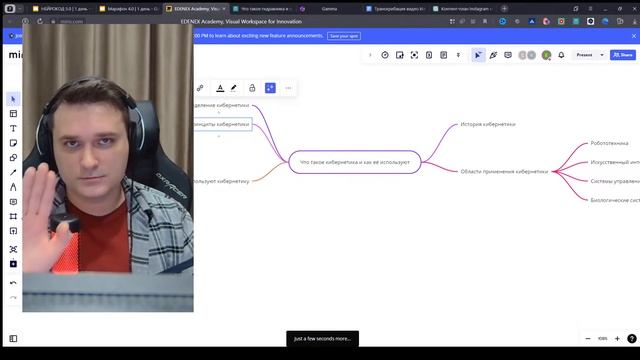The height and width of the screenshot is (360, 640).
Task: Select the Text tool
Action: tap(13, 129)
